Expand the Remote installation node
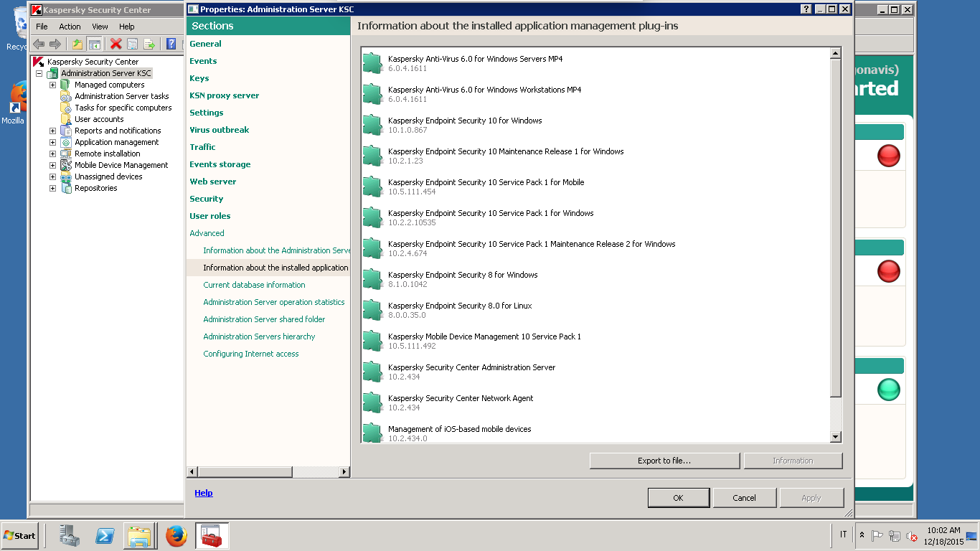The width and height of the screenshot is (980, 551). click(x=52, y=154)
